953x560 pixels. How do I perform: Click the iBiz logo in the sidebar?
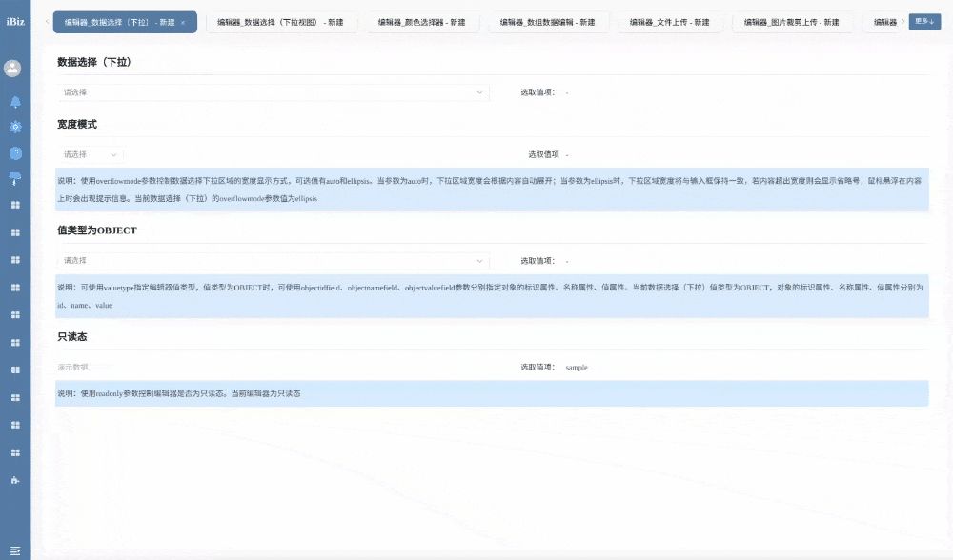[15, 22]
